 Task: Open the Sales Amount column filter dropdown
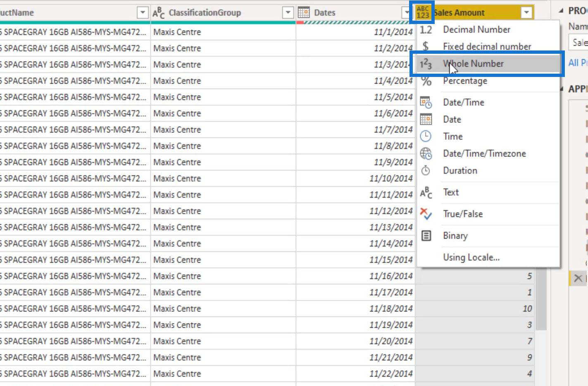click(x=526, y=13)
